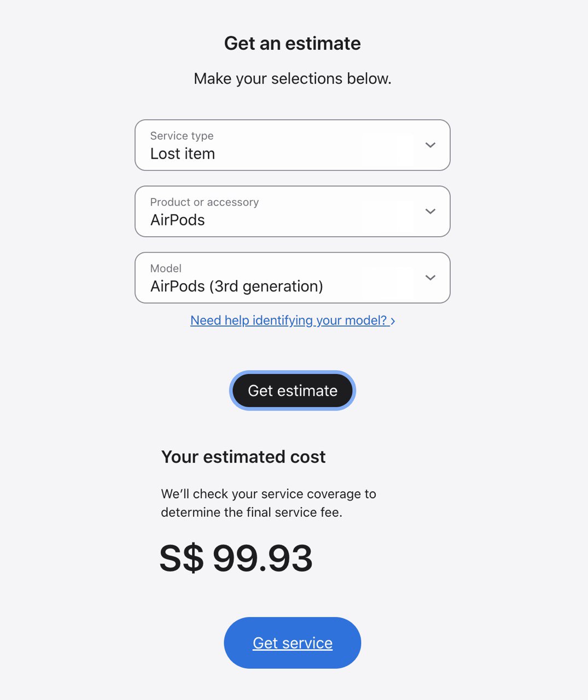Click the blue Get service button
588x700 pixels.
point(292,643)
